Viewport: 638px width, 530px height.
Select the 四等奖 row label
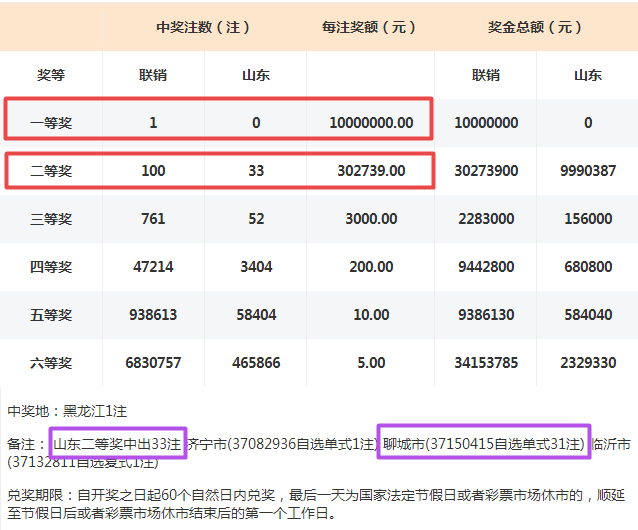(51, 267)
